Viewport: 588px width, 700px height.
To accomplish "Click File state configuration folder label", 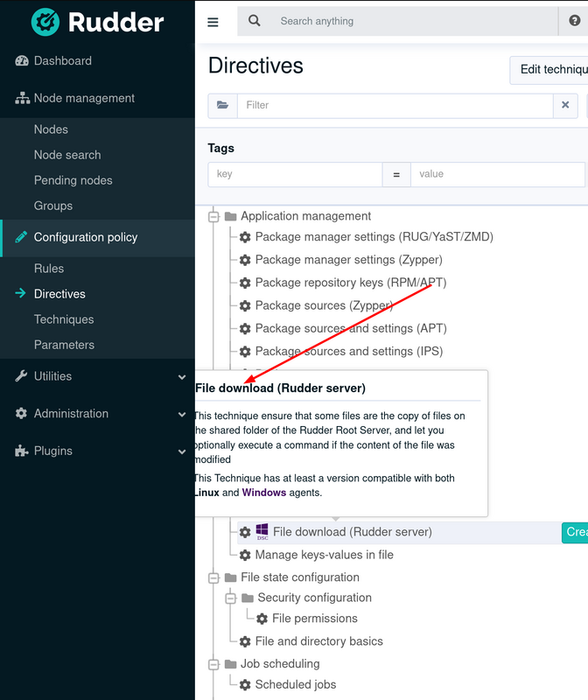I will click(299, 577).
